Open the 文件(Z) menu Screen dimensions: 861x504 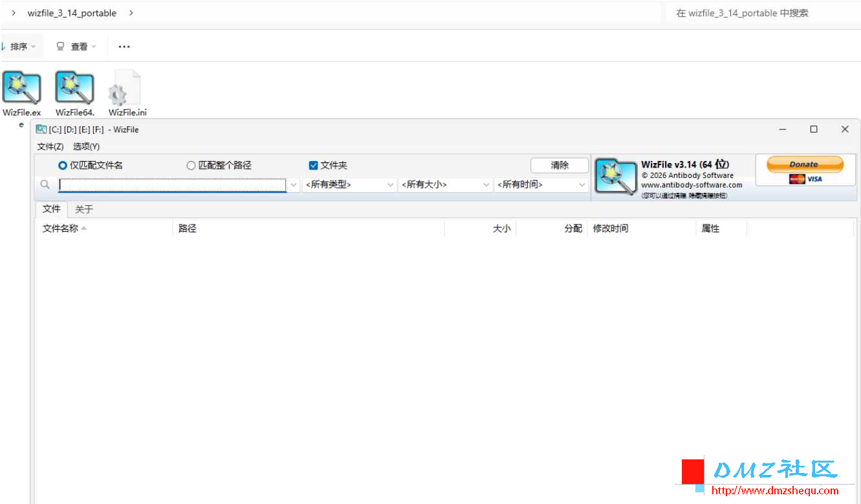coord(50,147)
